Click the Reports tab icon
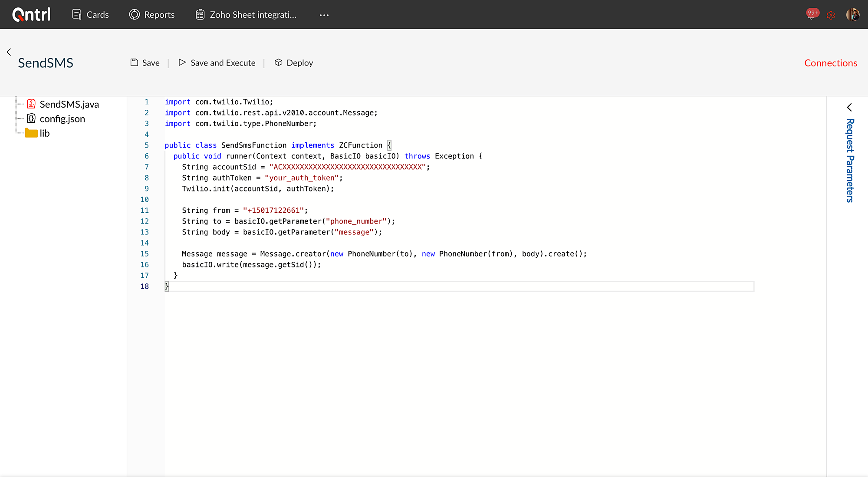Image resolution: width=868 pixels, height=477 pixels. pyautogui.click(x=135, y=15)
